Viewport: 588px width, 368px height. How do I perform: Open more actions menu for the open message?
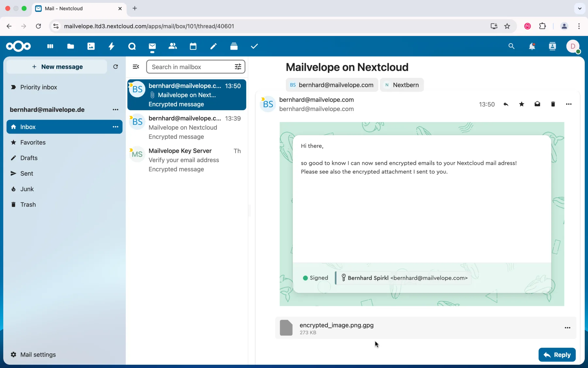569,105
